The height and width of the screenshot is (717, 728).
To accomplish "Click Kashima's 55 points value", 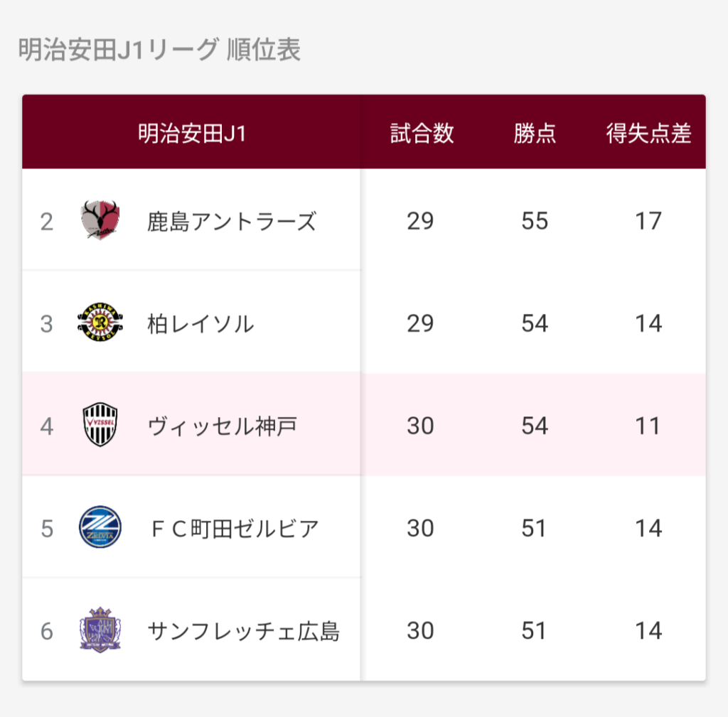I will (x=535, y=221).
